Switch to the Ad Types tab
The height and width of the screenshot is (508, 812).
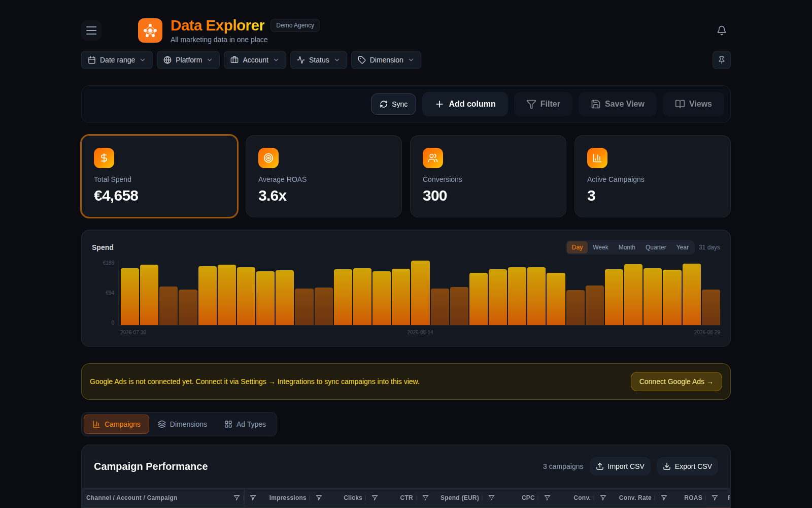pyautogui.click(x=245, y=424)
